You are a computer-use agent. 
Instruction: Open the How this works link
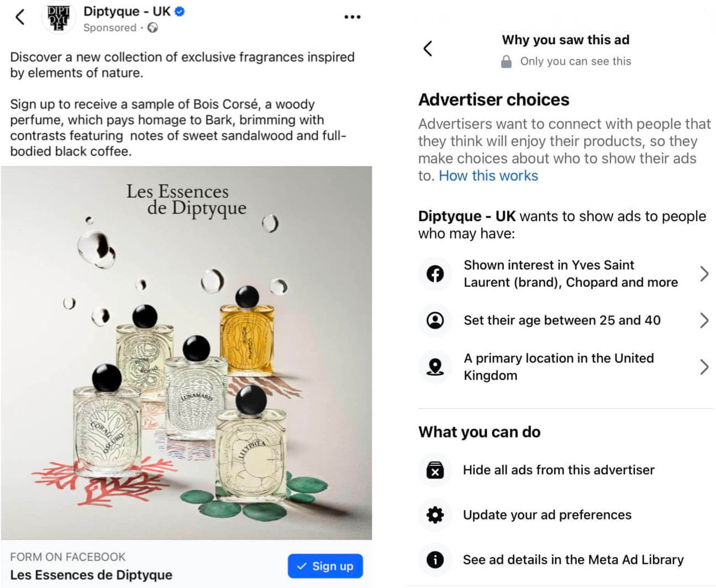[488, 176]
